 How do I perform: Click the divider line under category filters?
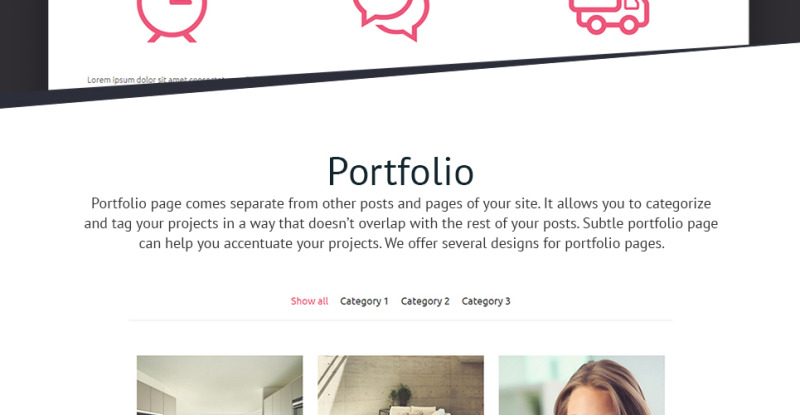coord(401,320)
